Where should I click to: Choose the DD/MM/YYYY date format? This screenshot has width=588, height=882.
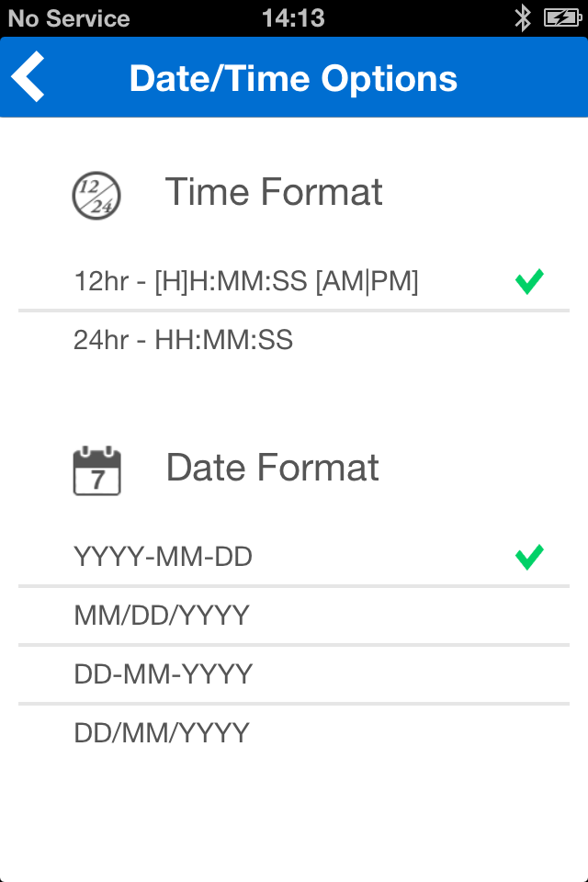(162, 733)
